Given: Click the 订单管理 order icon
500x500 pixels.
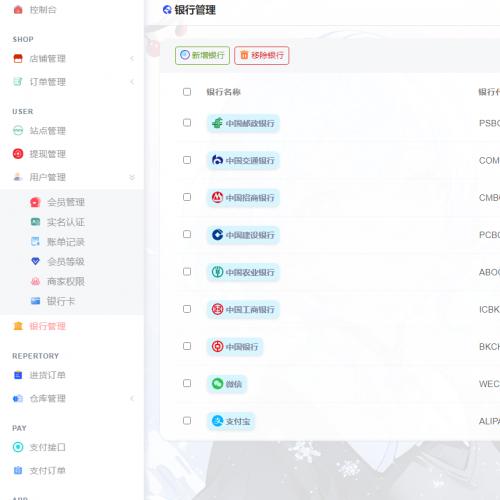Looking at the screenshot, I should click(18, 82).
